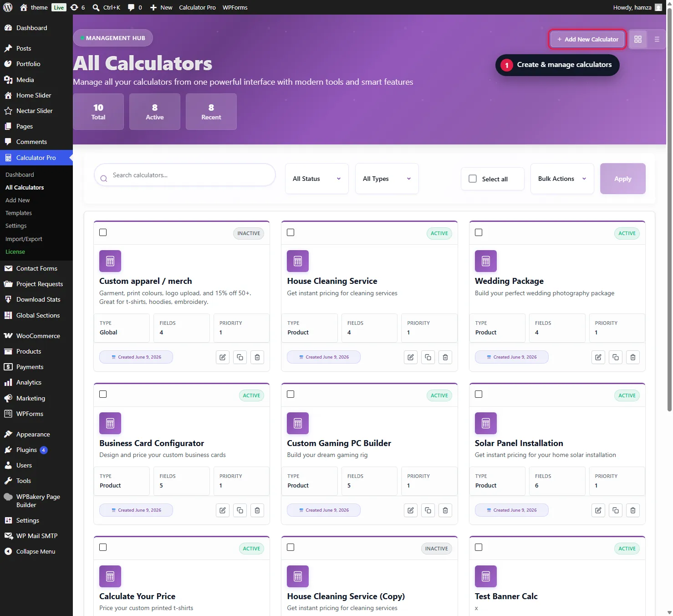Edit the Custom Gaming PC Builder calculator

tap(411, 510)
